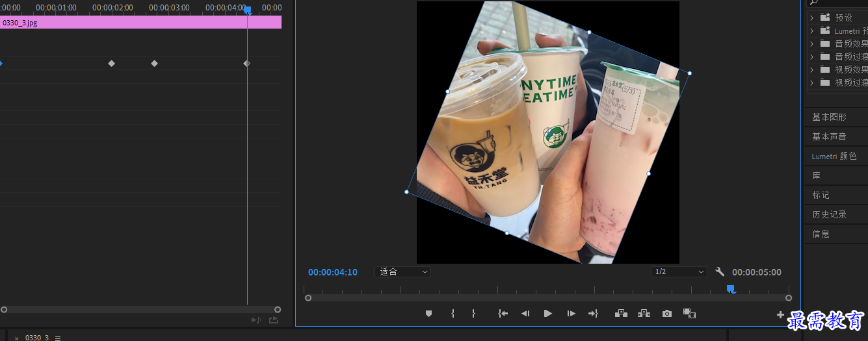Click the effects search magnifier icon
This screenshot has width=868, height=341.
click(x=813, y=3)
